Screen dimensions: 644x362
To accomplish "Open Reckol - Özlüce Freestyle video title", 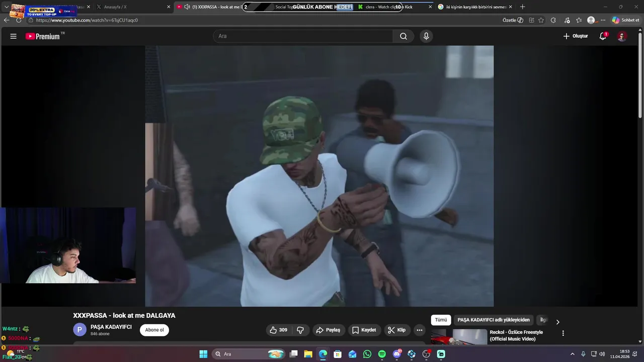I will 517,335.
